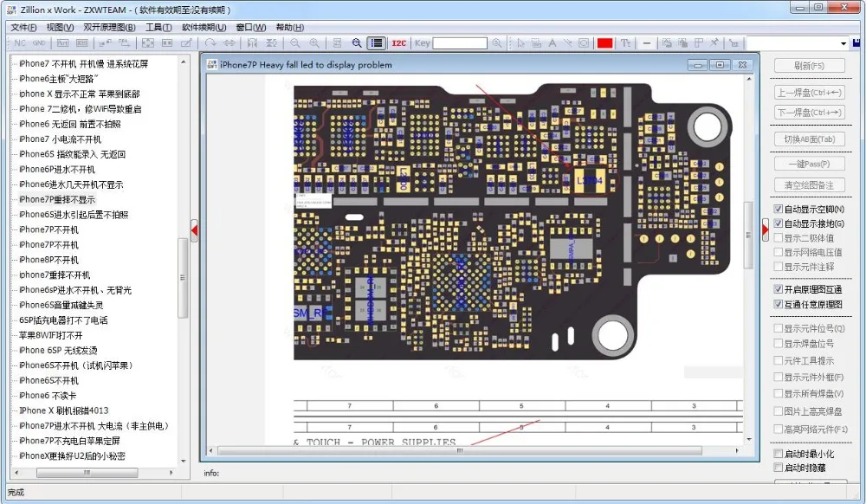The width and height of the screenshot is (866, 504).
Task: Select the fit-to-window icon in toolbar
Action: pyautogui.click(x=148, y=43)
